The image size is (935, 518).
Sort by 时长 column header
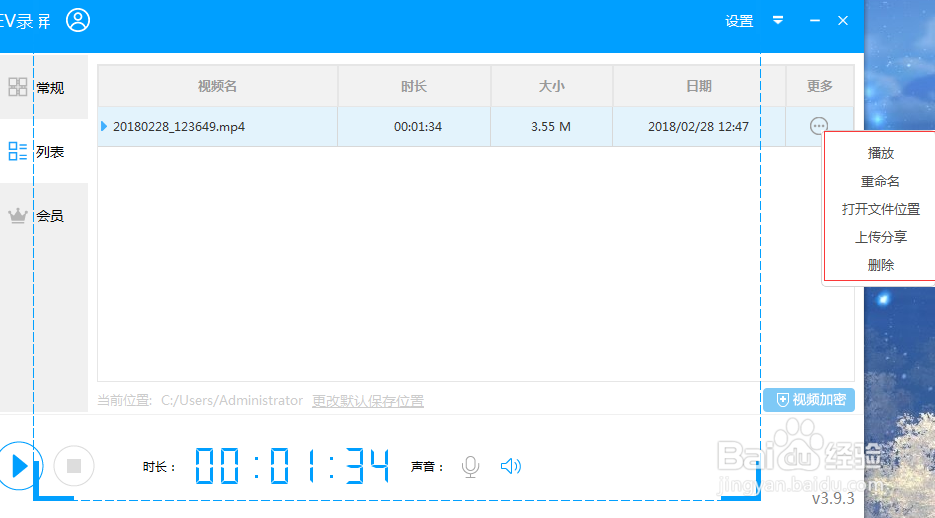pos(414,86)
